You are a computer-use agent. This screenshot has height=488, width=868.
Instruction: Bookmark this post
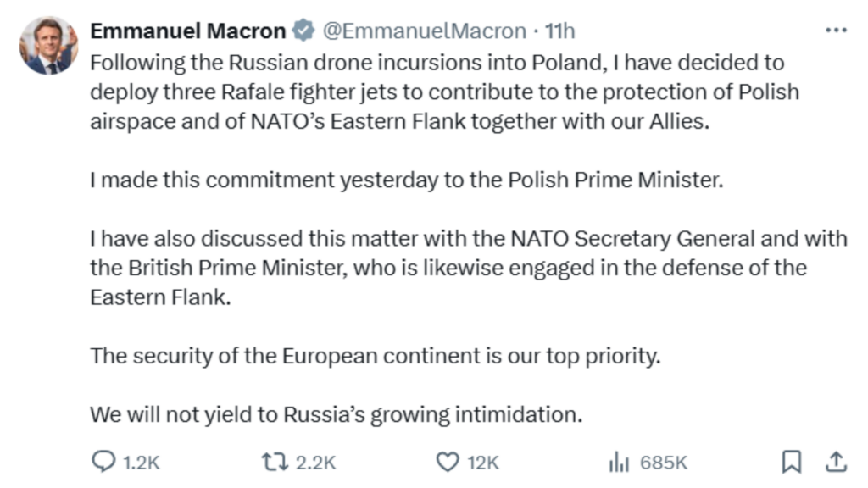tap(792, 462)
